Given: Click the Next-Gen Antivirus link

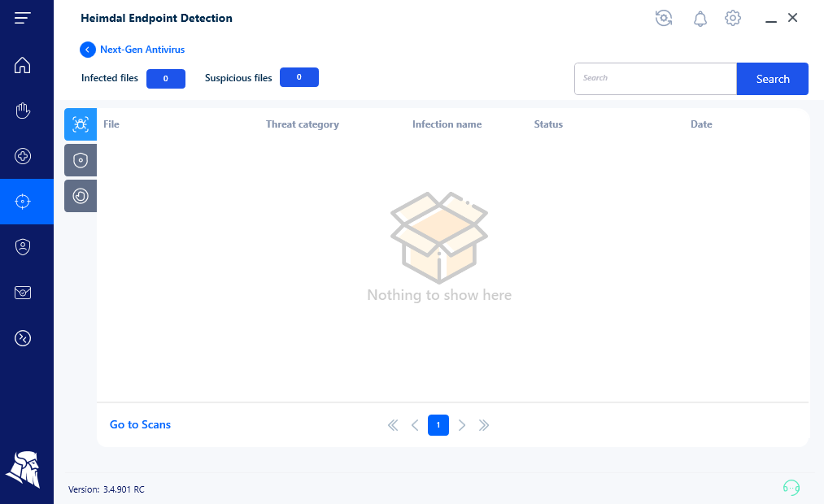Looking at the screenshot, I should pyautogui.click(x=142, y=50).
